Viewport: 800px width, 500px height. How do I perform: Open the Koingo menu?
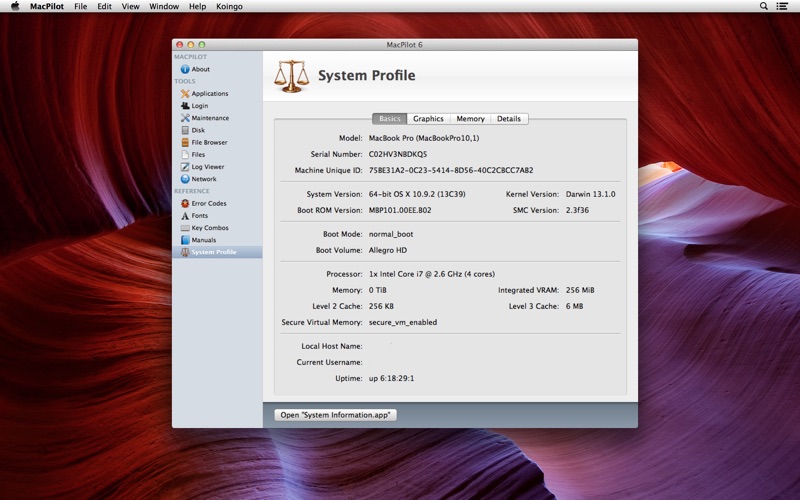[229, 6]
